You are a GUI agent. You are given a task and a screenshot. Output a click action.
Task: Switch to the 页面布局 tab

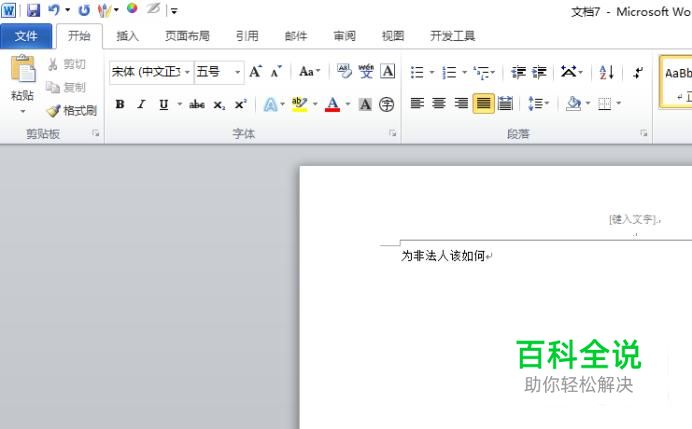(187, 36)
